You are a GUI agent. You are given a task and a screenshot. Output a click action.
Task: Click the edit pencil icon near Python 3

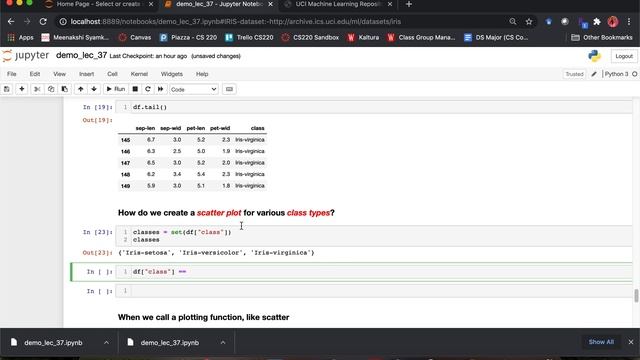coord(594,74)
